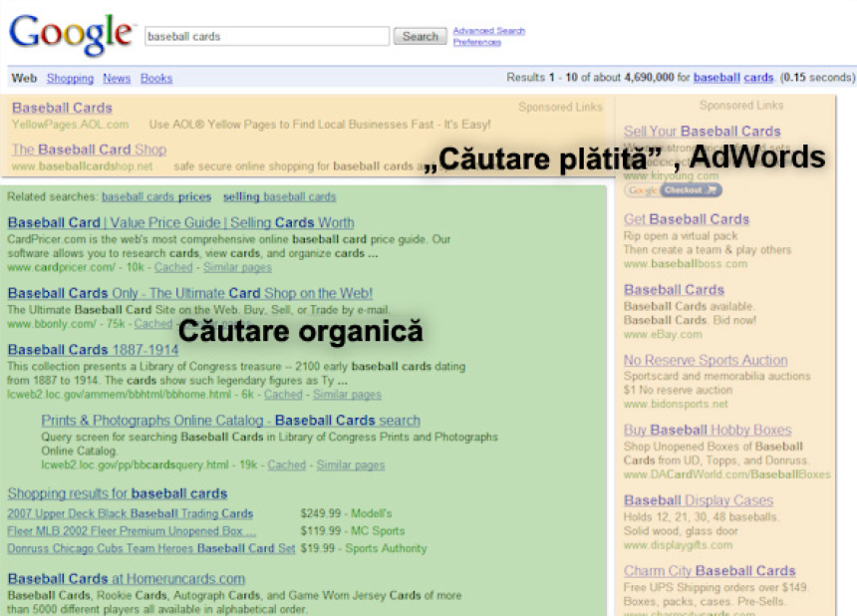Viewport: 857px width, 616px height.
Task: Open Baseball Cards at Homeruncards.com result
Action: [x=127, y=578]
